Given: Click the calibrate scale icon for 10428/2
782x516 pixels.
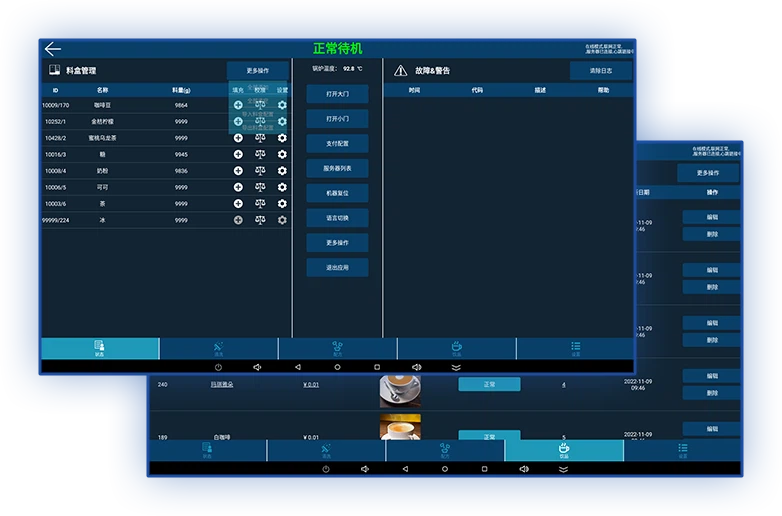Looking at the screenshot, I should pos(260,138).
